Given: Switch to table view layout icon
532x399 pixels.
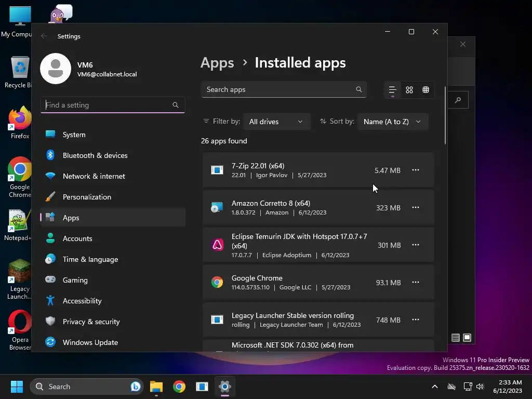Looking at the screenshot, I should click(425, 90).
